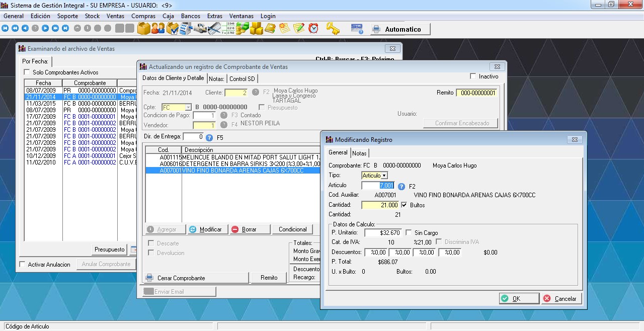This screenshot has height=331, width=644.
Task: Open the Ventas menu
Action: 115,16
